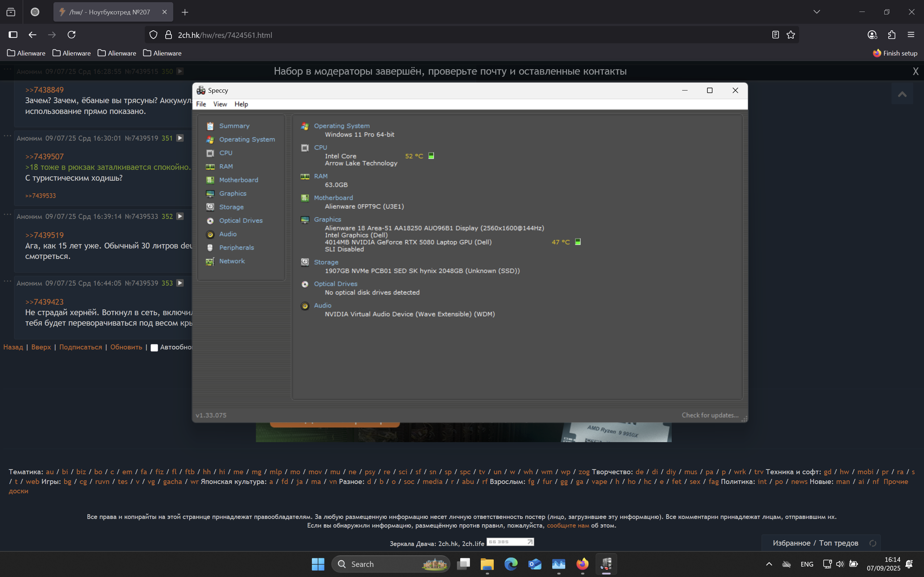The height and width of the screenshot is (577, 924).
Task: Expand post №7439519 options arrow
Action: pyautogui.click(x=180, y=138)
